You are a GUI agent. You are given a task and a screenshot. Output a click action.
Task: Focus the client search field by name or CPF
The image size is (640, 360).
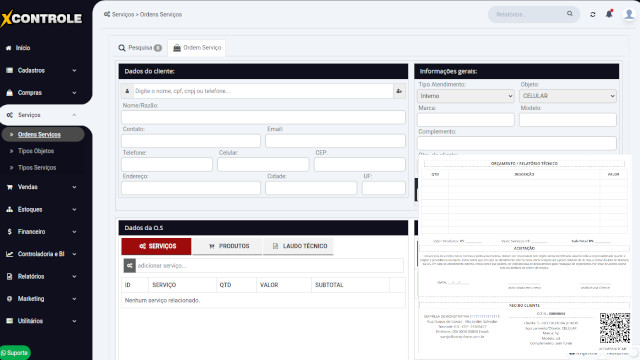(x=263, y=91)
